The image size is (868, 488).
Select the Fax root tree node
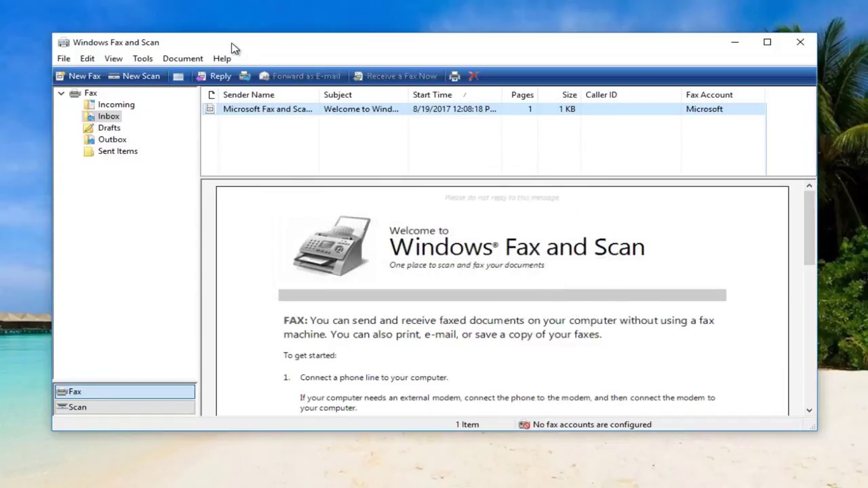[x=83, y=93]
